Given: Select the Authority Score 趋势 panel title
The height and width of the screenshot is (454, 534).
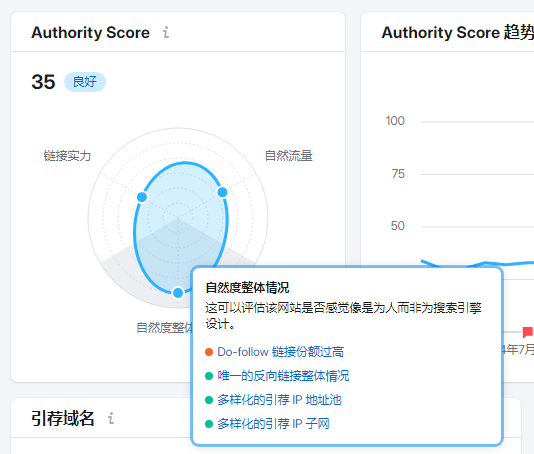Looking at the screenshot, I should (x=458, y=33).
